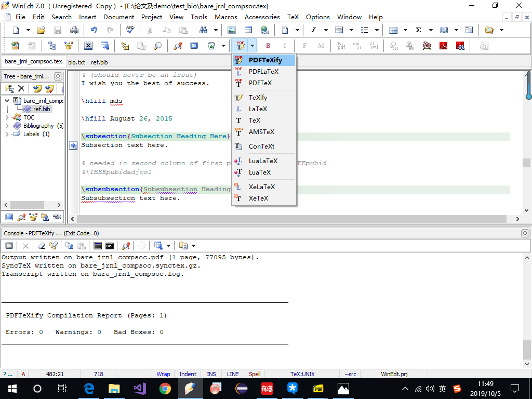The height and width of the screenshot is (399, 532).
Task: Click the magnifier with exclamation errors icon in toolbar
Action: (x=178, y=46)
